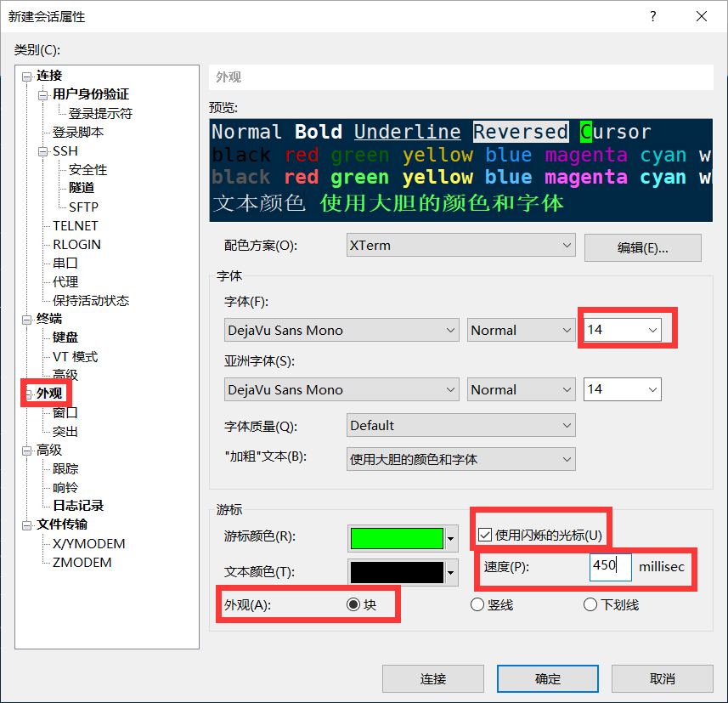
Task: Select SFTP in category tree
Action: tap(83, 207)
